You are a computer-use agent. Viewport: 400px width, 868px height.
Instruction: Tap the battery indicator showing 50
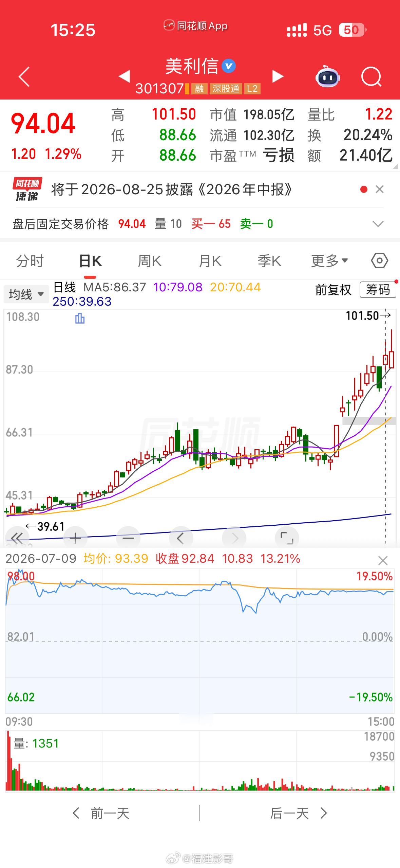click(352, 30)
